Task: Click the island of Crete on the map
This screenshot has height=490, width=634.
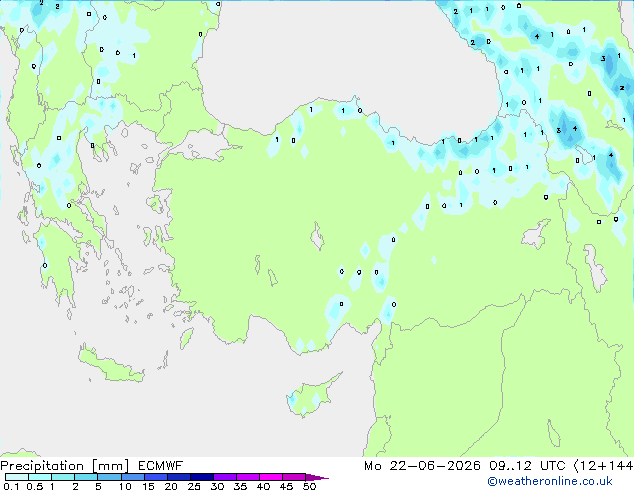Action: 111,366
